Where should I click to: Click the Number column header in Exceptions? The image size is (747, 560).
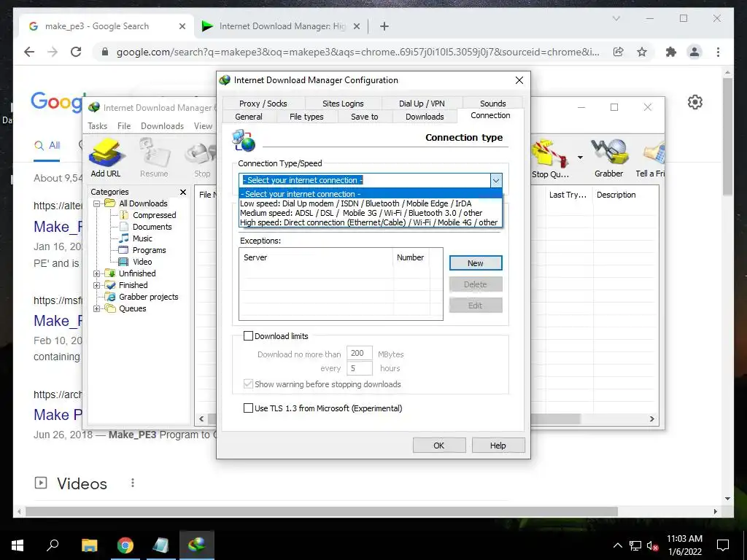pyautogui.click(x=411, y=257)
